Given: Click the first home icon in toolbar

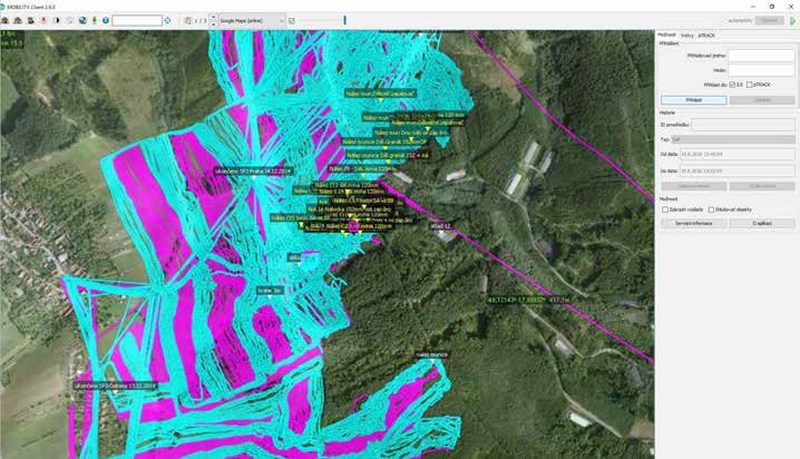Looking at the screenshot, I should point(9,20).
